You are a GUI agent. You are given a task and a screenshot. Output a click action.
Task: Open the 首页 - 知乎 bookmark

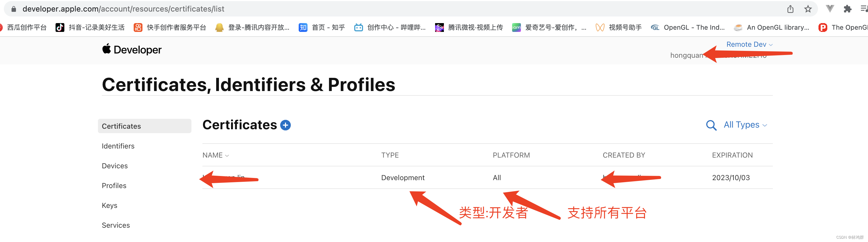pos(322,27)
